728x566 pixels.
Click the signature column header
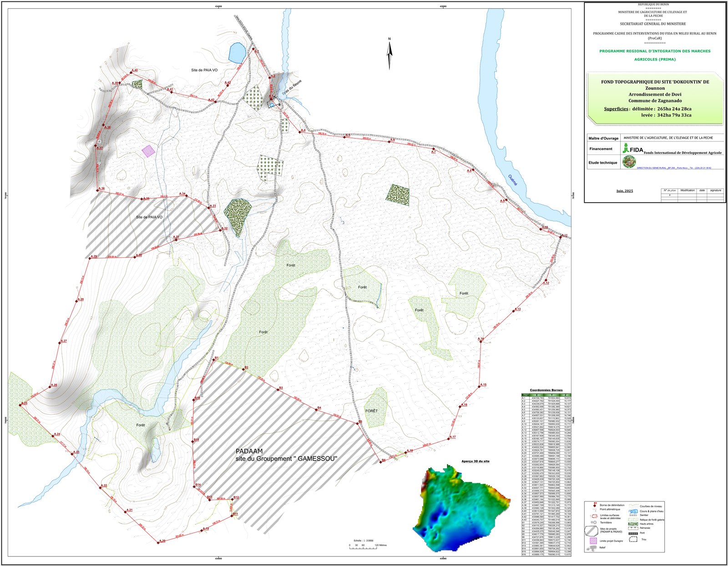coord(716,190)
